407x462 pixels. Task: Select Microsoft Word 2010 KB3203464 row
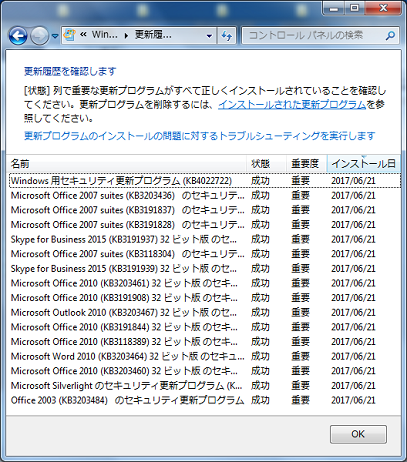coord(205,356)
